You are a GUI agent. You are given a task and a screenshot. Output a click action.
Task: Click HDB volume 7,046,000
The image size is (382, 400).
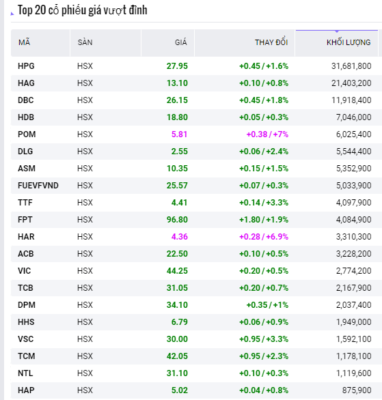pos(353,117)
